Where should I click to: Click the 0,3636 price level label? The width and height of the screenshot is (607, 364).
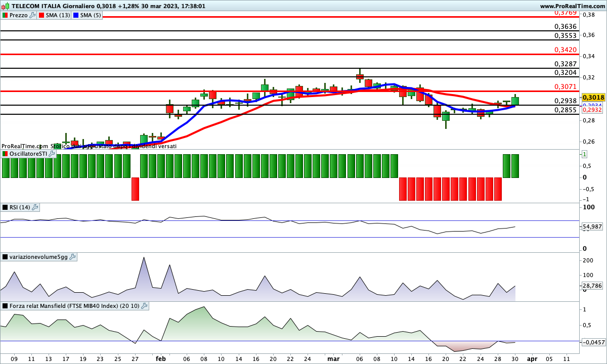[566, 27]
